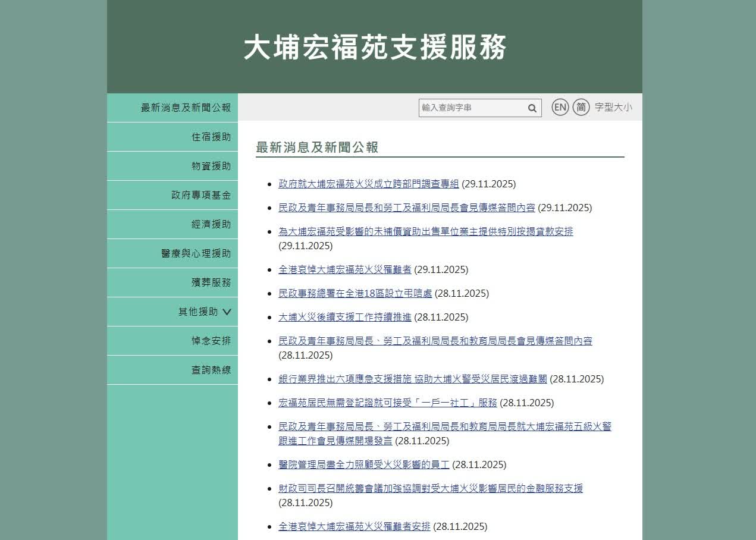Go to the 悼念安排 page
This screenshot has width=756, height=540.
(x=211, y=341)
